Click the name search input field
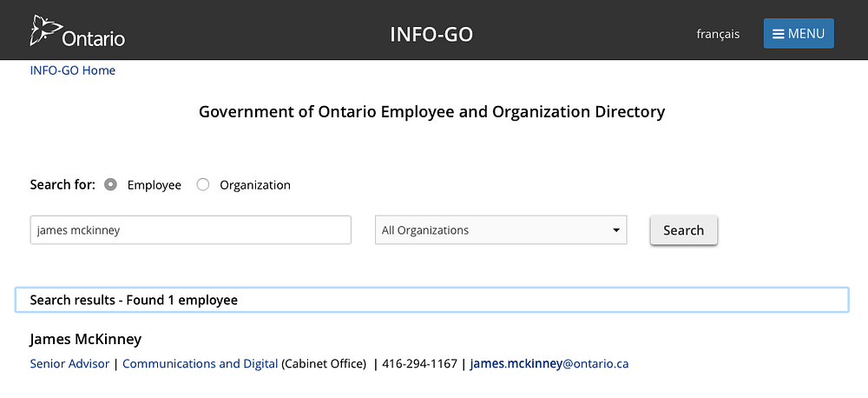Image resolution: width=868 pixels, height=398 pixels. tap(190, 230)
